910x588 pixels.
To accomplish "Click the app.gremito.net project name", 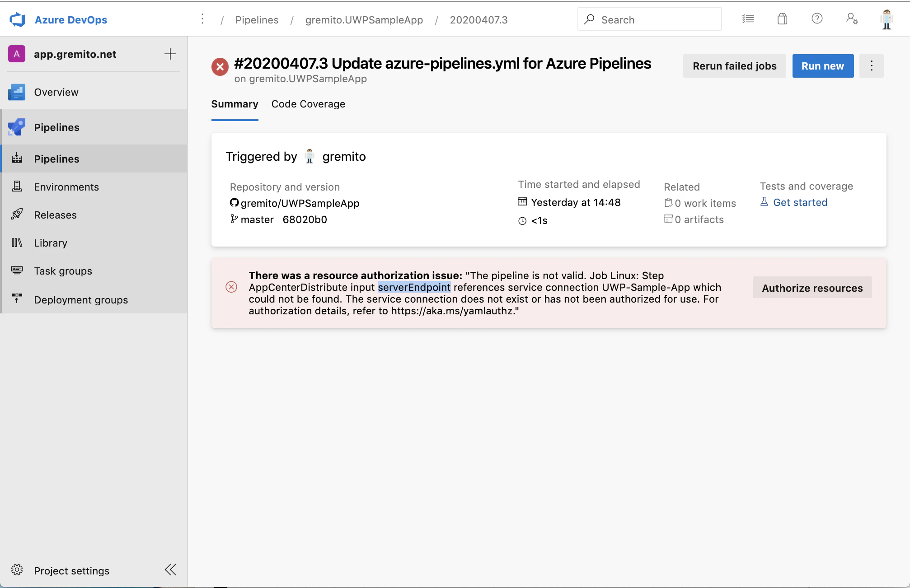I will tap(75, 54).
